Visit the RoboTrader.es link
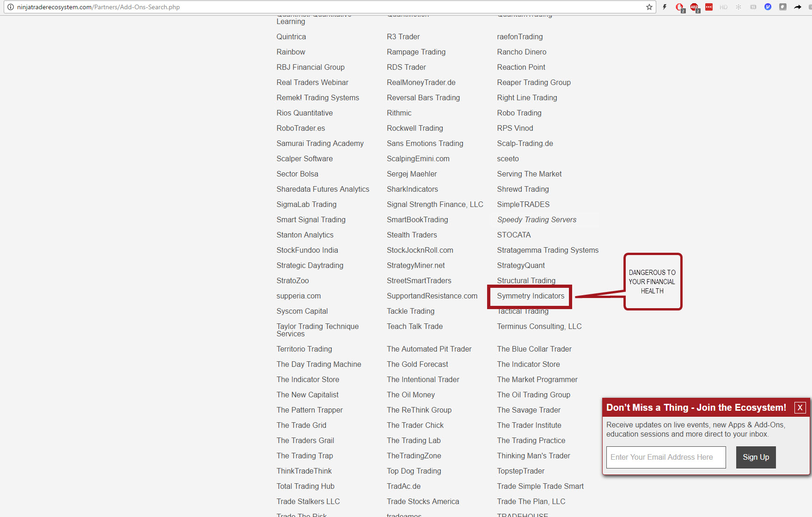 pos(301,128)
